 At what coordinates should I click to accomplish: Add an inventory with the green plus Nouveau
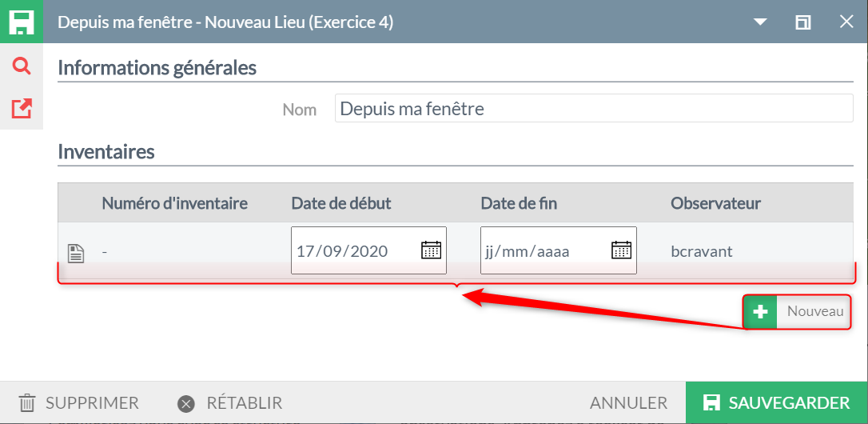tap(797, 311)
